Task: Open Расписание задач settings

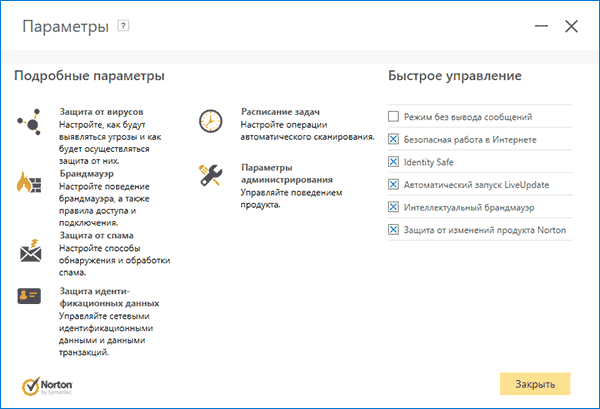Action: click(x=280, y=112)
